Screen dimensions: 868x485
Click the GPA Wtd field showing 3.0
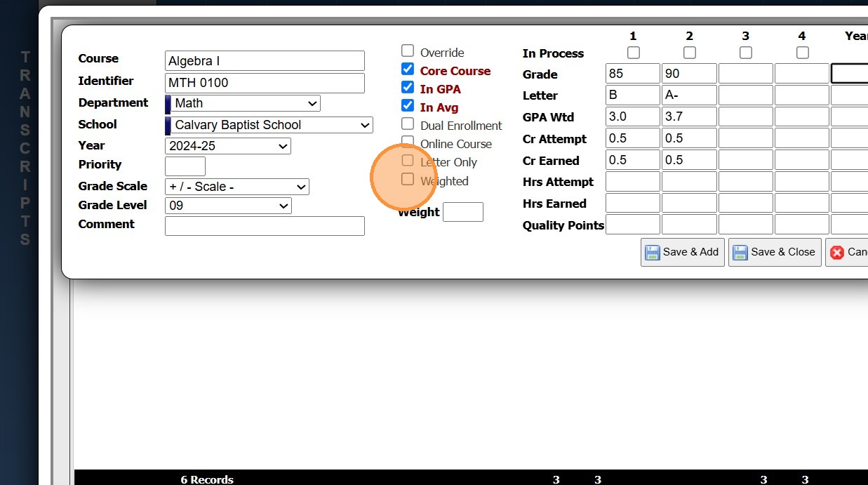[633, 117]
